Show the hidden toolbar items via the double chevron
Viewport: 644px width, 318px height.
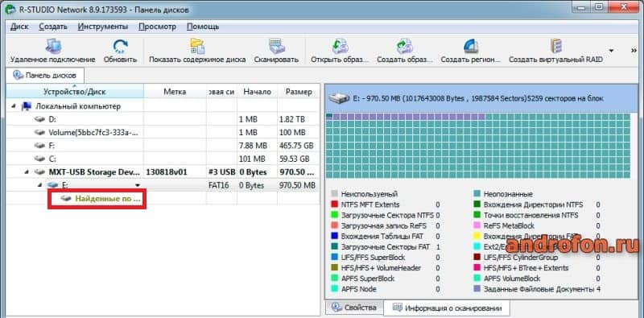click(634, 51)
